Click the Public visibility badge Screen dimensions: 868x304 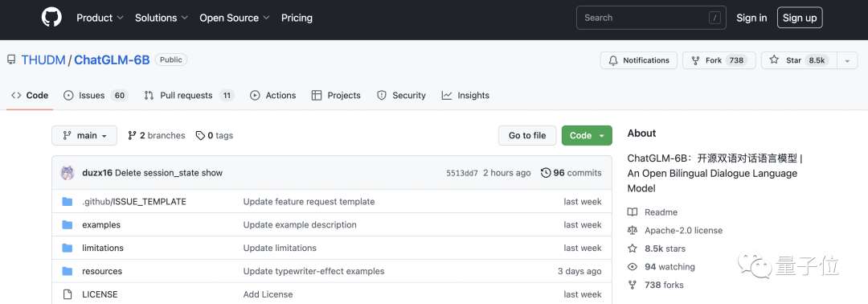171,60
